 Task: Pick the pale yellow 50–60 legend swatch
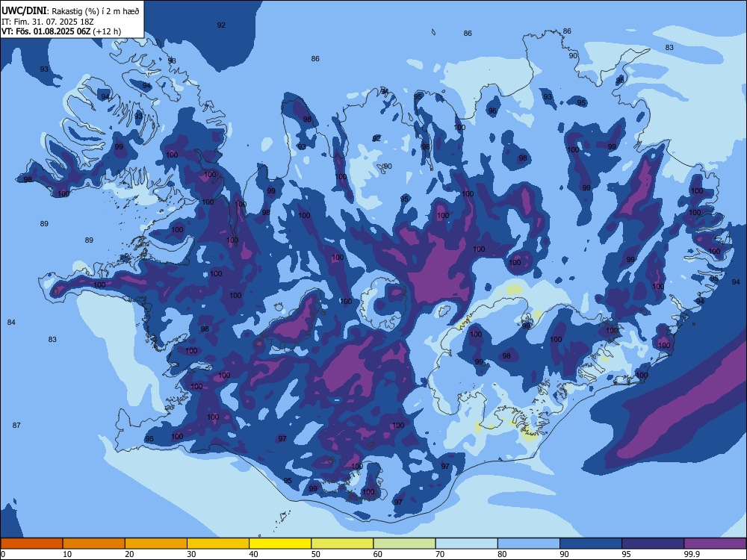point(342,544)
